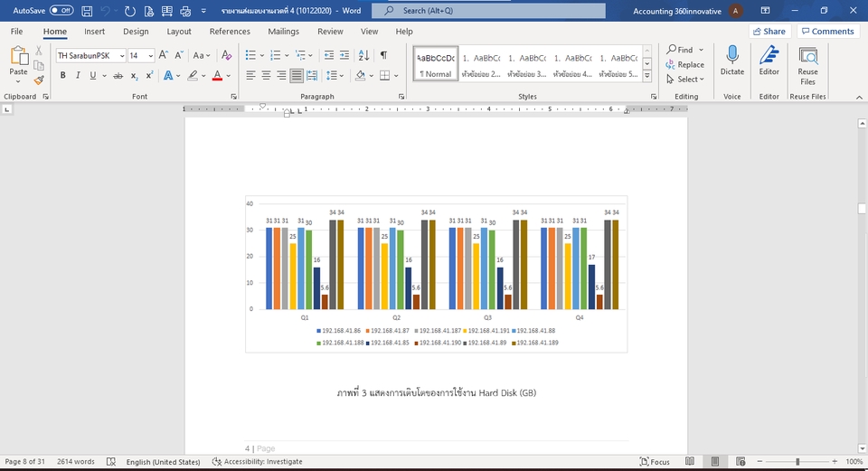Click the Save icon in title bar

tap(87, 11)
